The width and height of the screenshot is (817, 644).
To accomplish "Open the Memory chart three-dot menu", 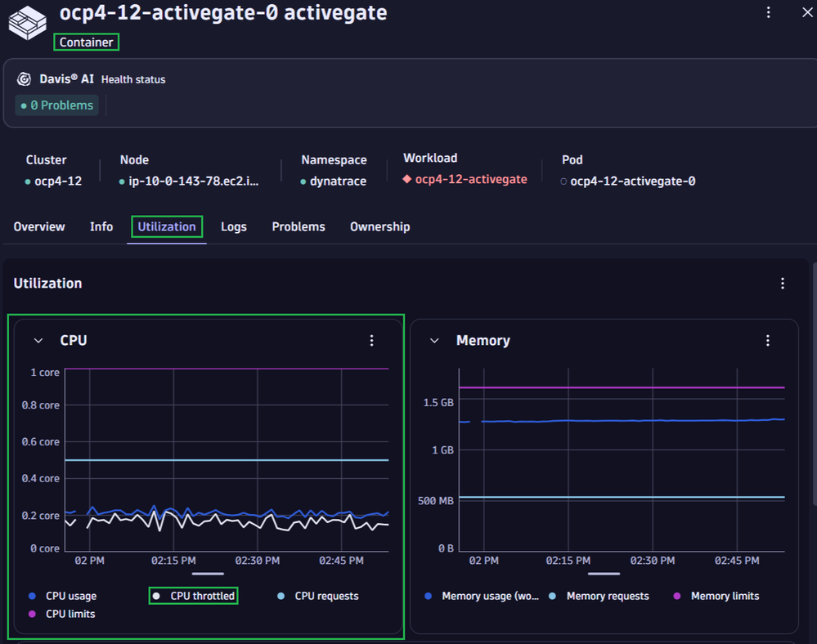I will [767, 341].
